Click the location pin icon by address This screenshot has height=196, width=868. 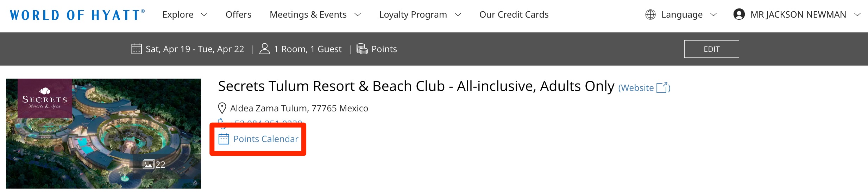click(222, 108)
